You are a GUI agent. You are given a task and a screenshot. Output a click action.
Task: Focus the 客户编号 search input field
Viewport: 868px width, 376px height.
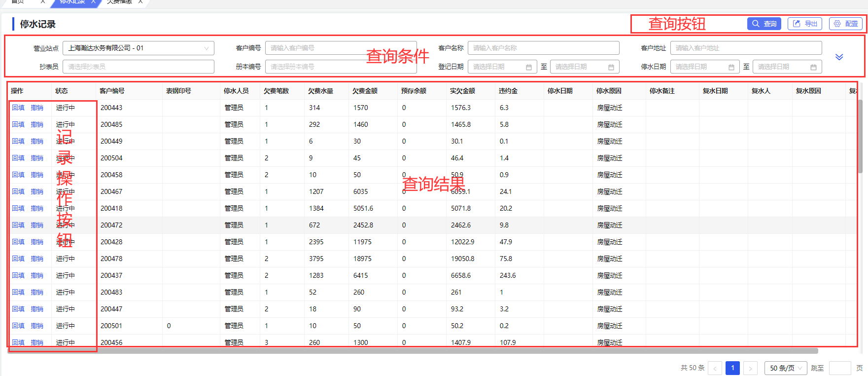[x=341, y=48]
